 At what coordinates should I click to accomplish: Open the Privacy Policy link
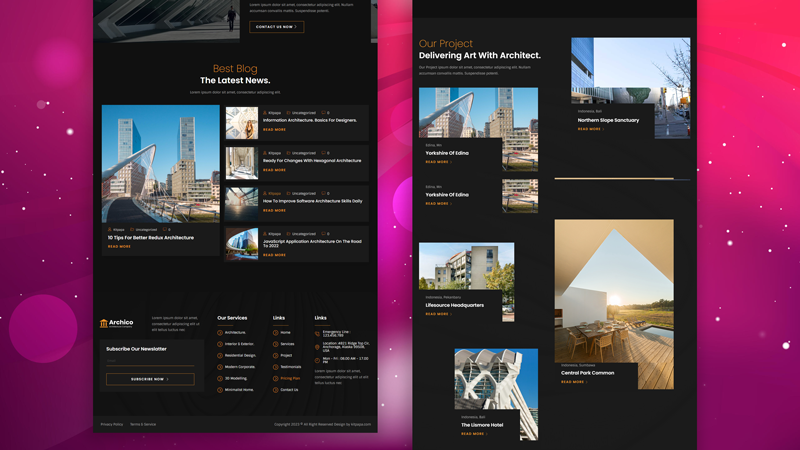point(112,424)
